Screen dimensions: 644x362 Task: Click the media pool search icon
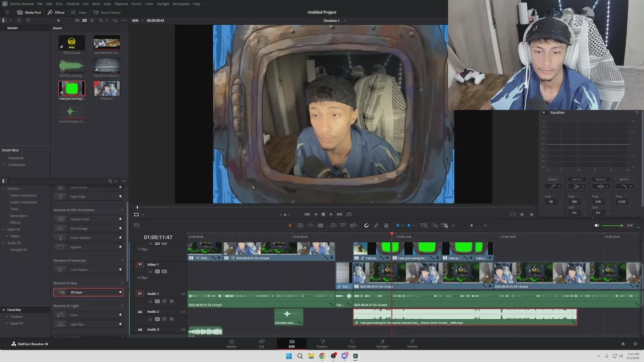[101, 21]
